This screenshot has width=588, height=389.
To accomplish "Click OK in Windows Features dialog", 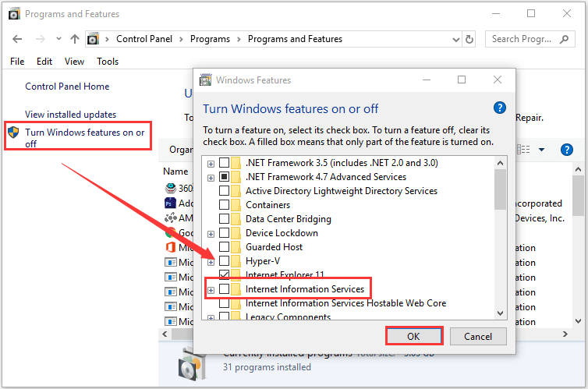I will [413, 336].
